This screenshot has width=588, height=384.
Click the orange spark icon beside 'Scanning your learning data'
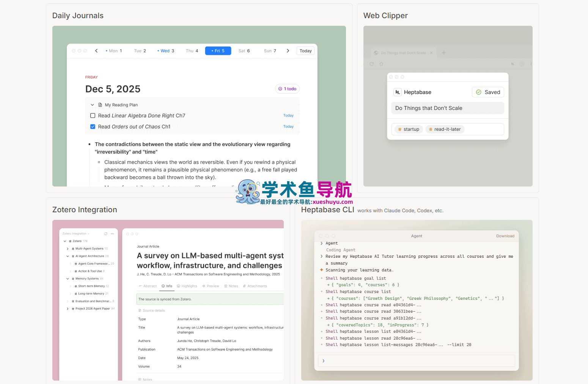(x=322, y=270)
